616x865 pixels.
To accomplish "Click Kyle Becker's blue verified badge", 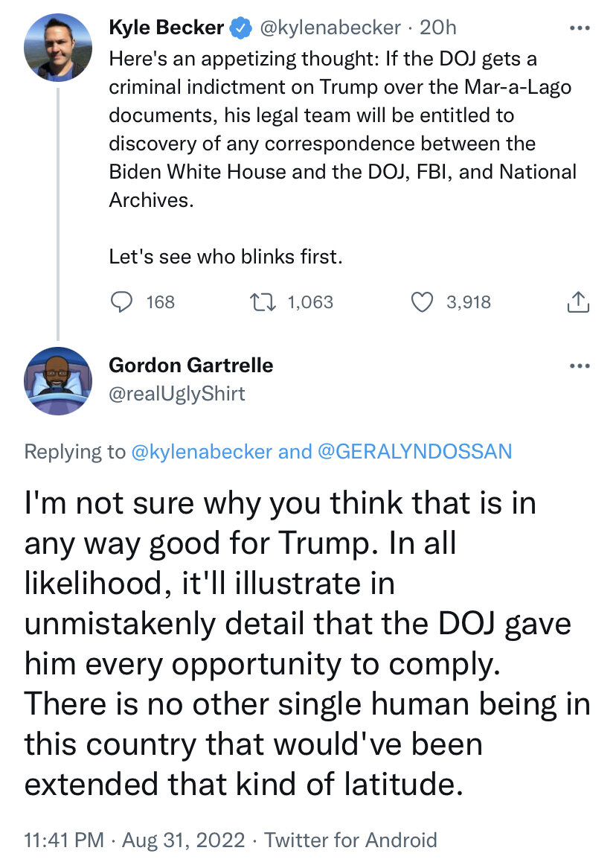I will pos(239,29).
